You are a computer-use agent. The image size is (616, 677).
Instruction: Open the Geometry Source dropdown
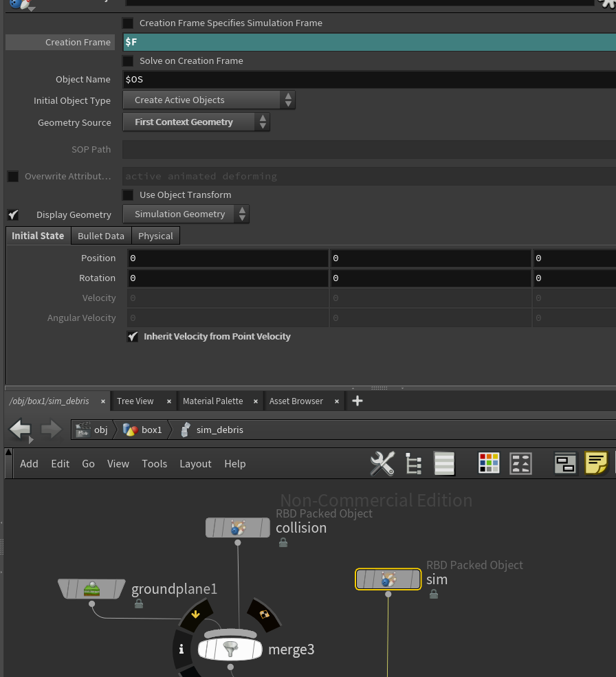tap(197, 122)
